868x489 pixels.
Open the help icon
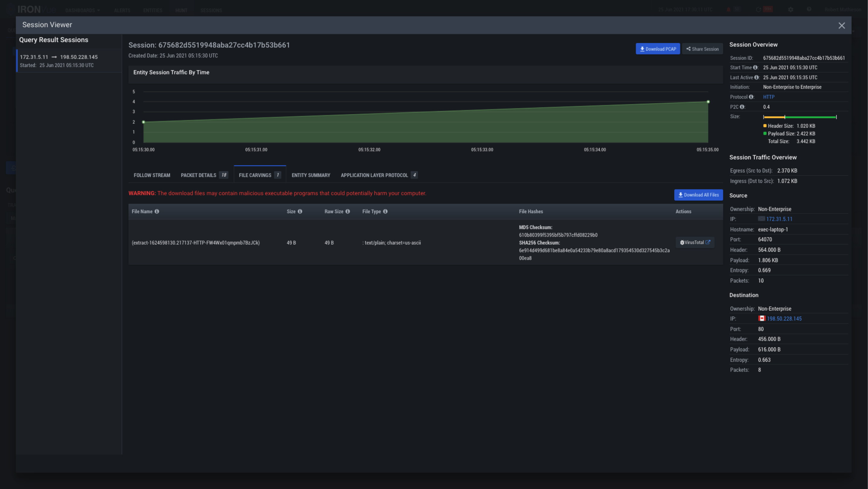(809, 9)
